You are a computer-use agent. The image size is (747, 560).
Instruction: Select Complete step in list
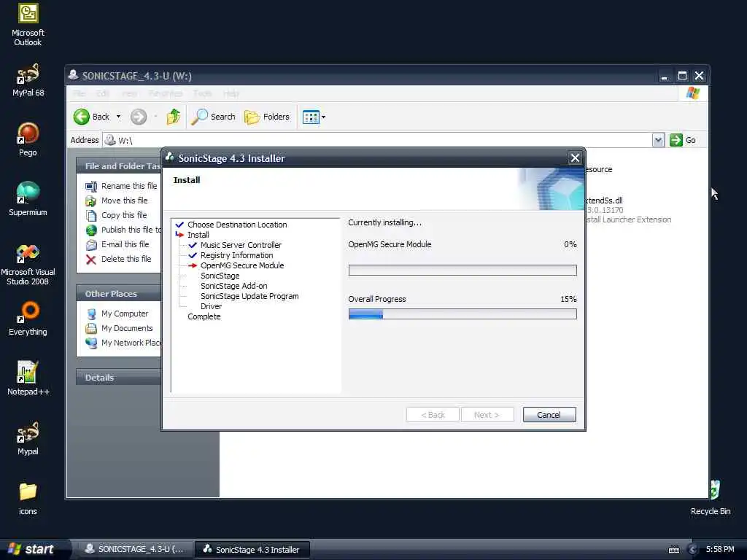click(x=204, y=316)
